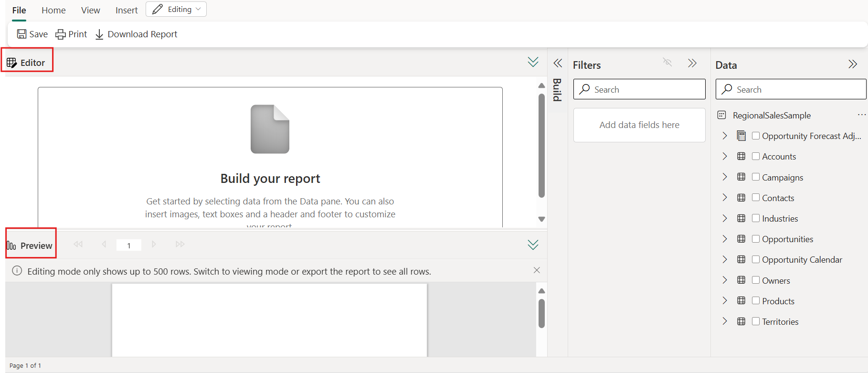
Task: Click the Print icon
Action: pyautogui.click(x=61, y=34)
